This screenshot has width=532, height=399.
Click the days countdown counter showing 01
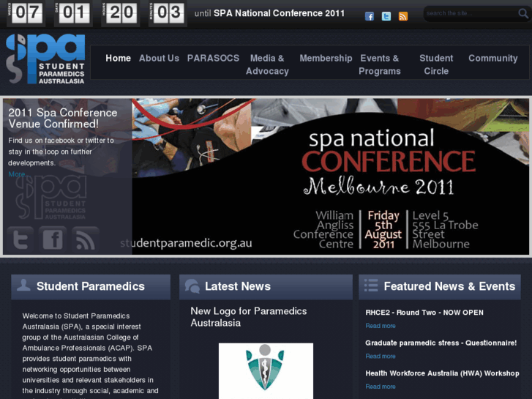click(74, 13)
